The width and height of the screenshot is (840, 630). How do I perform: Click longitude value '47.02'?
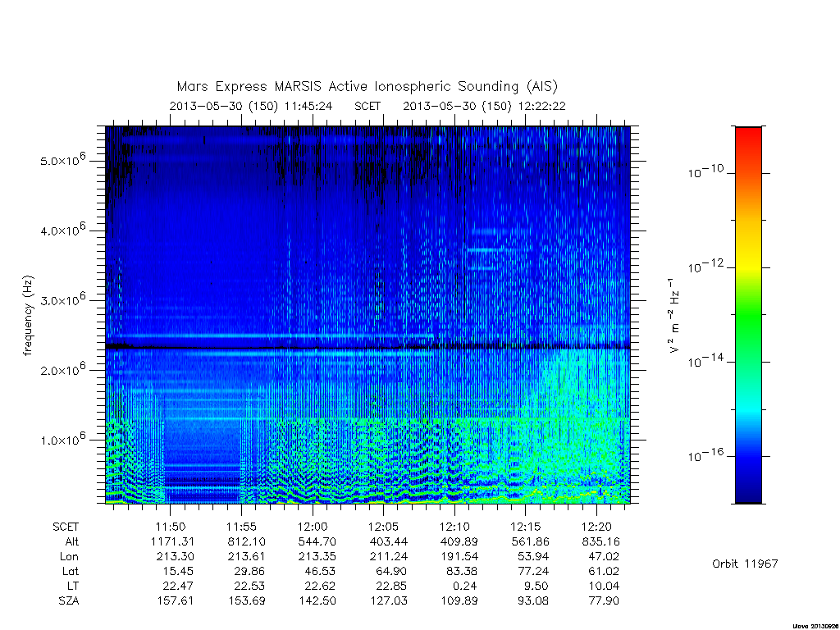605,557
